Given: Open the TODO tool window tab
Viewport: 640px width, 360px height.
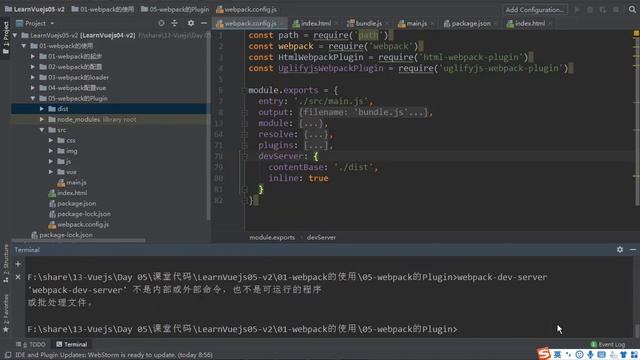Looking at the screenshot, I should tap(31, 344).
